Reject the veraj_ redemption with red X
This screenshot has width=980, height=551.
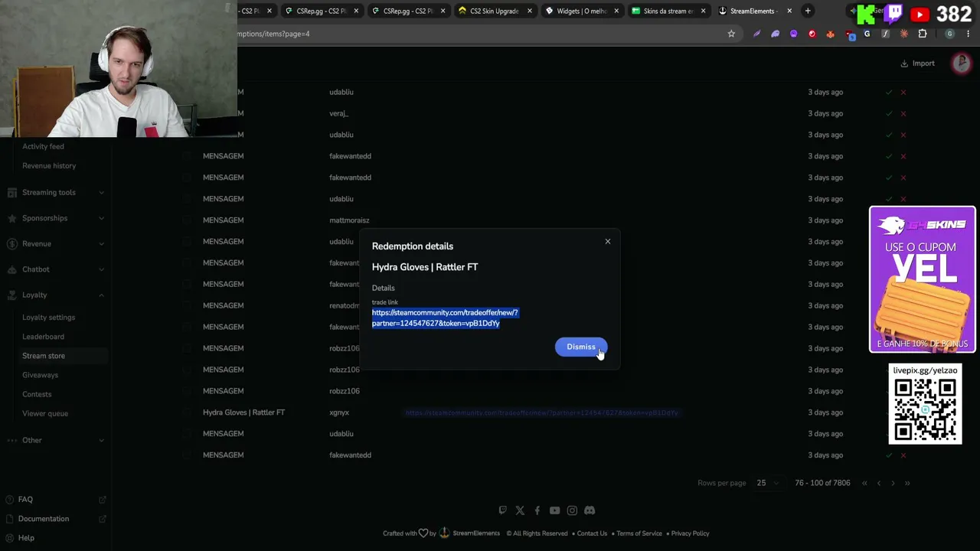point(903,113)
